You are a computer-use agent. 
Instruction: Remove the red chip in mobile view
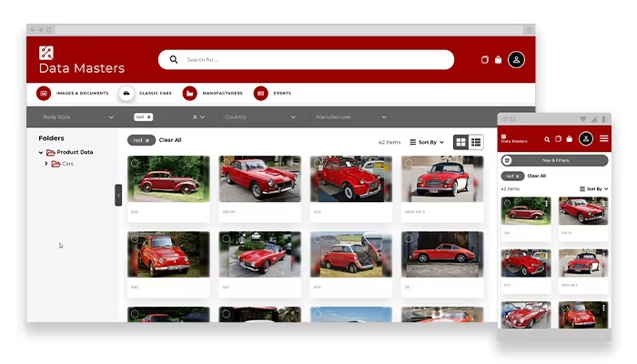pyautogui.click(x=517, y=177)
